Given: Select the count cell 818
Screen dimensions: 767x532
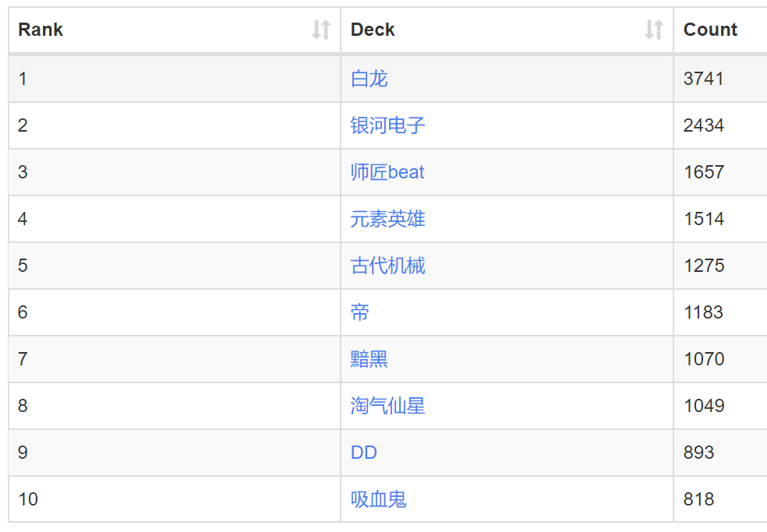Looking at the screenshot, I should pyautogui.click(x=720, y=499).
